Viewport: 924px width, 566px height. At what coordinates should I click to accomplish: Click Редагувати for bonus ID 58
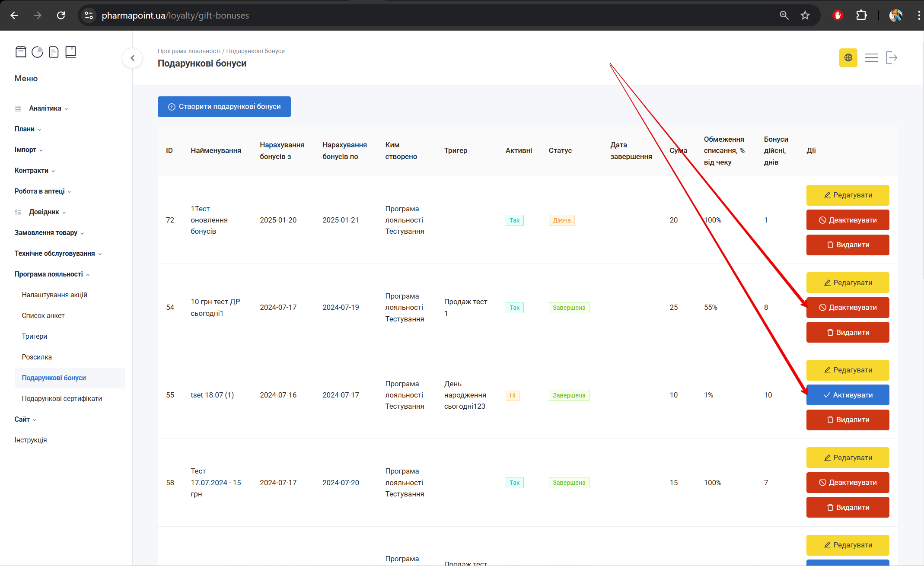point(848,458)
